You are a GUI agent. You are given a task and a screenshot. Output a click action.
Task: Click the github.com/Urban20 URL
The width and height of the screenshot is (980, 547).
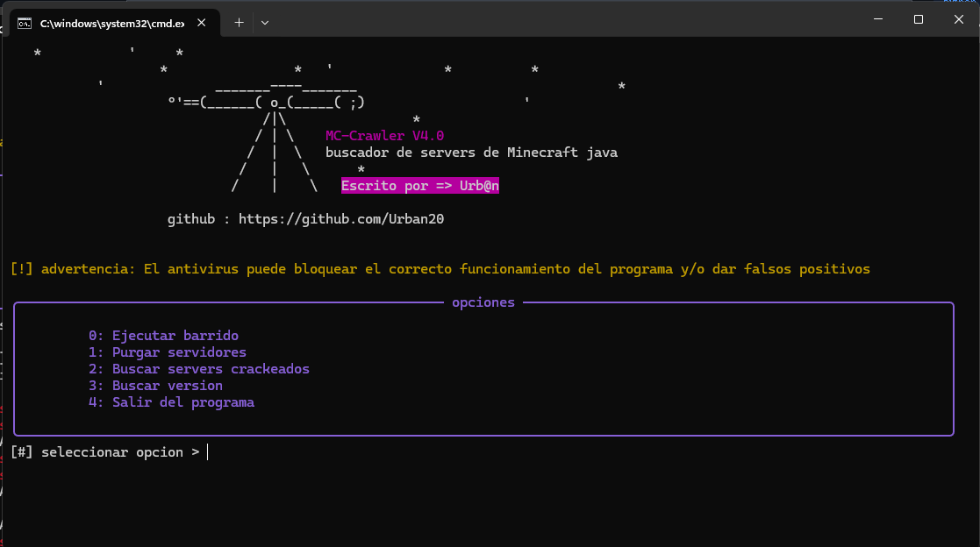click(341, 219)
